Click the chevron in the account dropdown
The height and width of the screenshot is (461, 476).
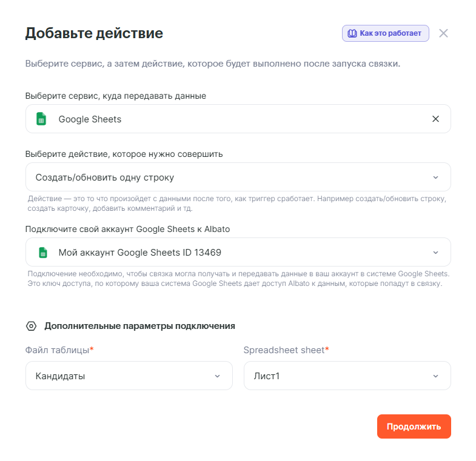435,252
